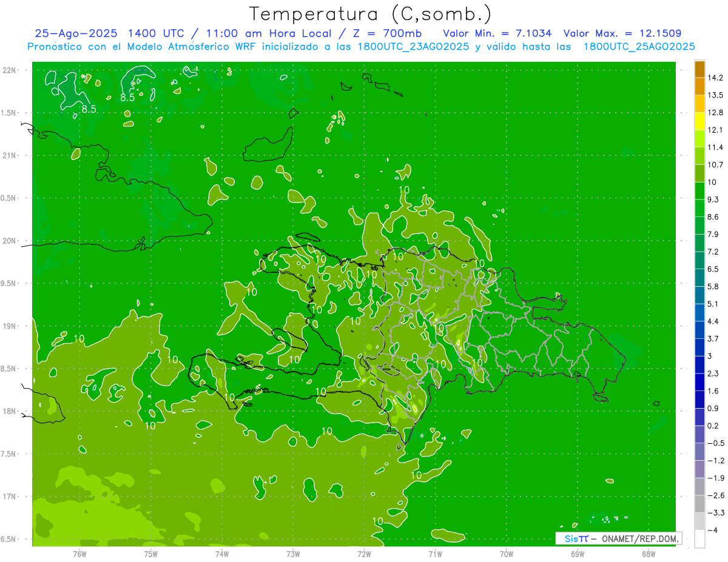Click the '21N' latitude axis label
The height and width of the screenshot is (562, 728).
pos(10,155)
